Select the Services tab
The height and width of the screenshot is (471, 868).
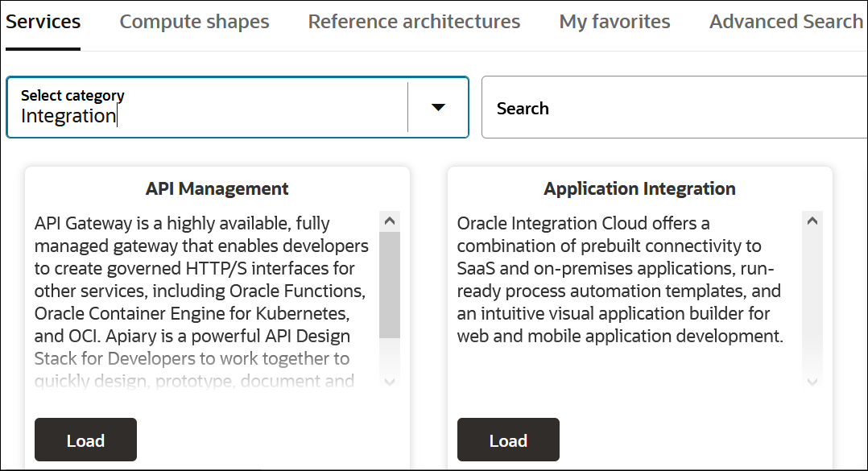point(43,22)
